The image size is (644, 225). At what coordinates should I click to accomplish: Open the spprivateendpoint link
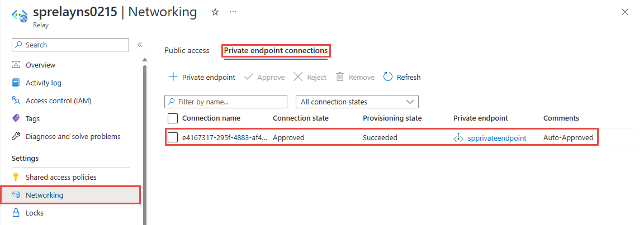[496, 138]
